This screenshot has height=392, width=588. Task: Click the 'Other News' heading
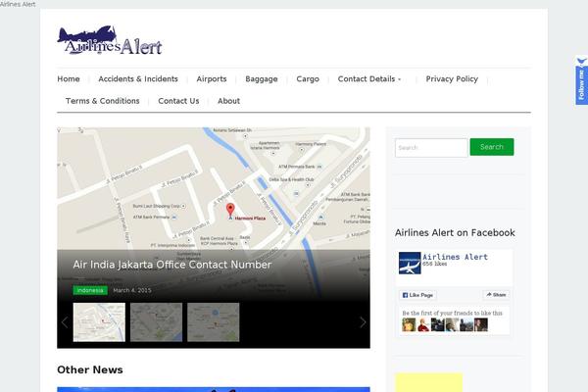[90, 369]
